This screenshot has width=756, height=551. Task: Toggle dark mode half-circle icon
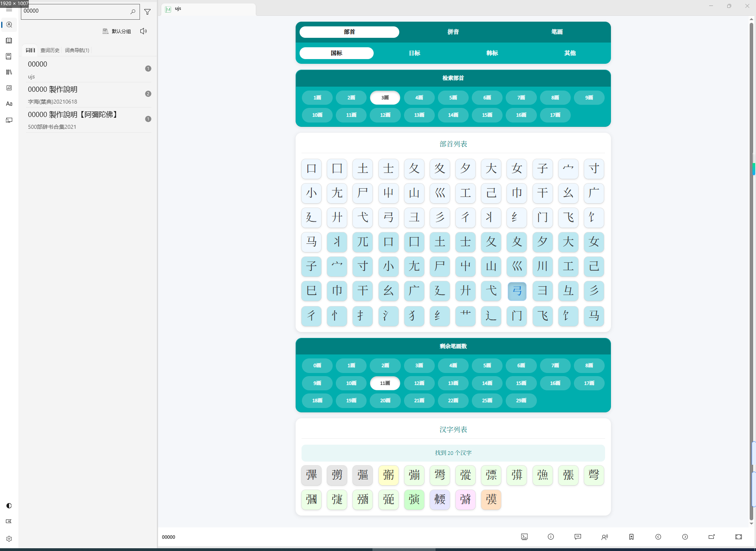9,506
